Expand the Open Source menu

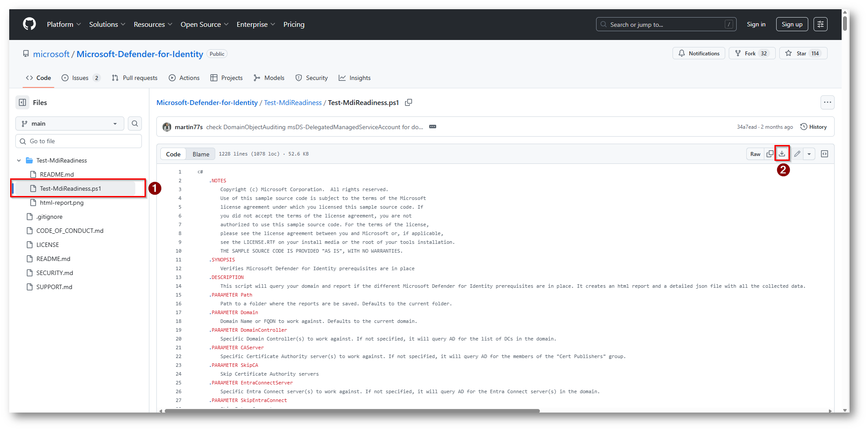(205, 24)
